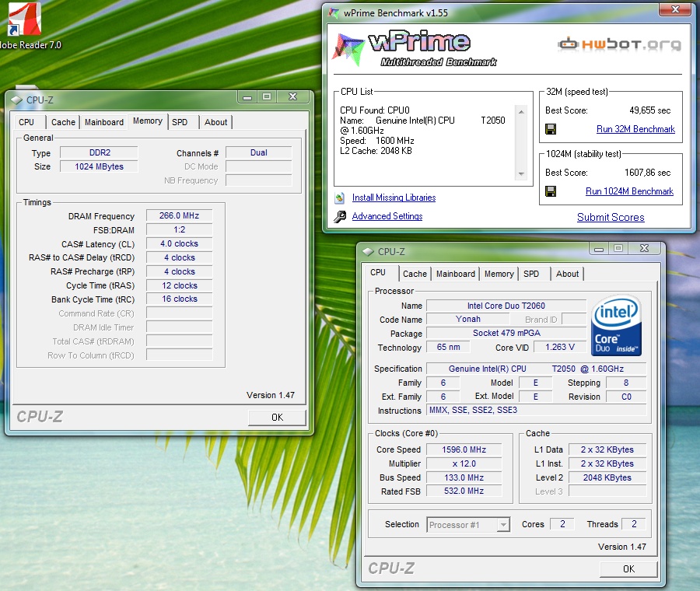Click the Level 2 cache 2048 KBytes value
Viewport: 700px width, 591px height.
pos(607,477)
